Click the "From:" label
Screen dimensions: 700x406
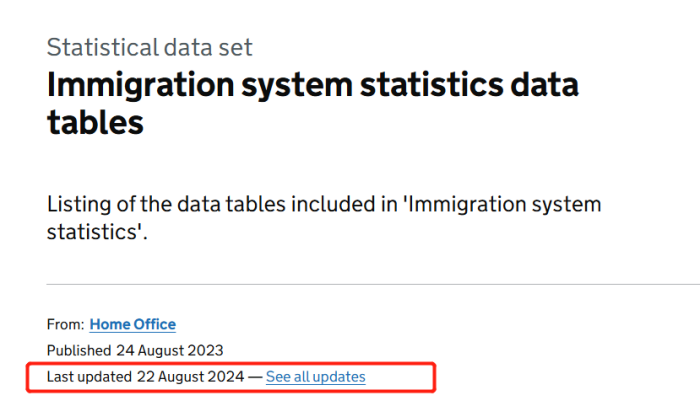pyautogui.click(x=65, y=324)
